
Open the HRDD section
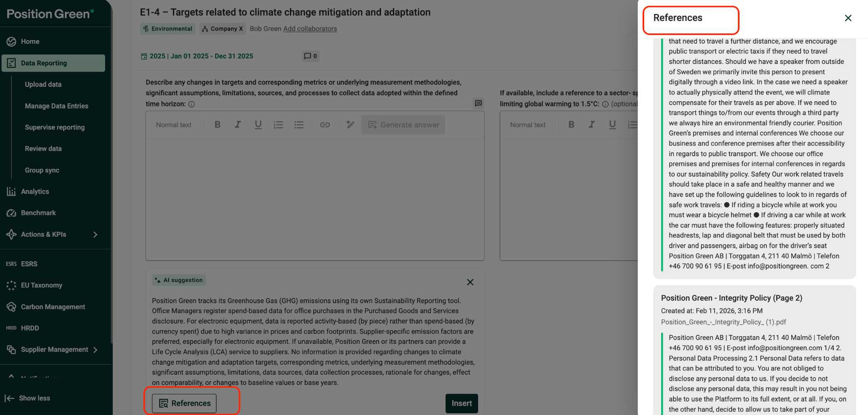pyautogui.click(x=30, y=328)
